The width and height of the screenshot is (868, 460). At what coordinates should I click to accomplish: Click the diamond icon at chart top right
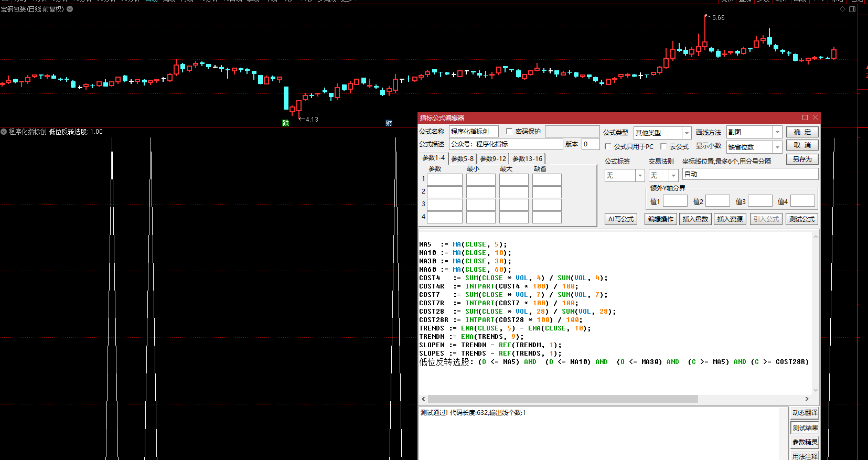click(x=842, y=9)
